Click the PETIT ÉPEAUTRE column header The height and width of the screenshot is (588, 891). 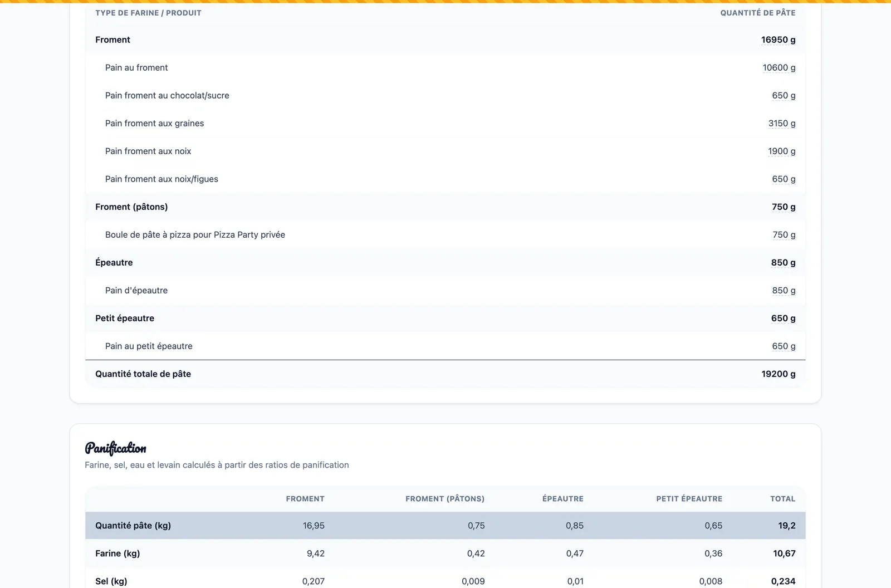pos(689,498)
